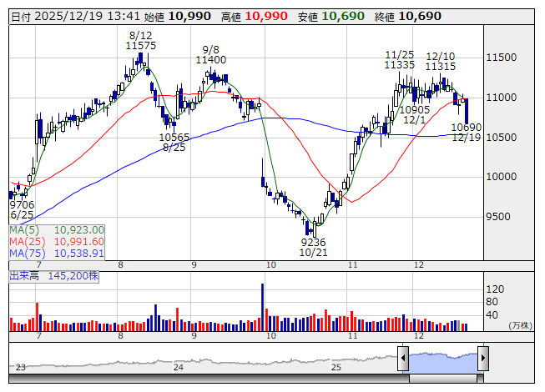This screenshot has height=392, width=545.
Task: Click the 11000 price axis label
Action: (x=502, y=98)
